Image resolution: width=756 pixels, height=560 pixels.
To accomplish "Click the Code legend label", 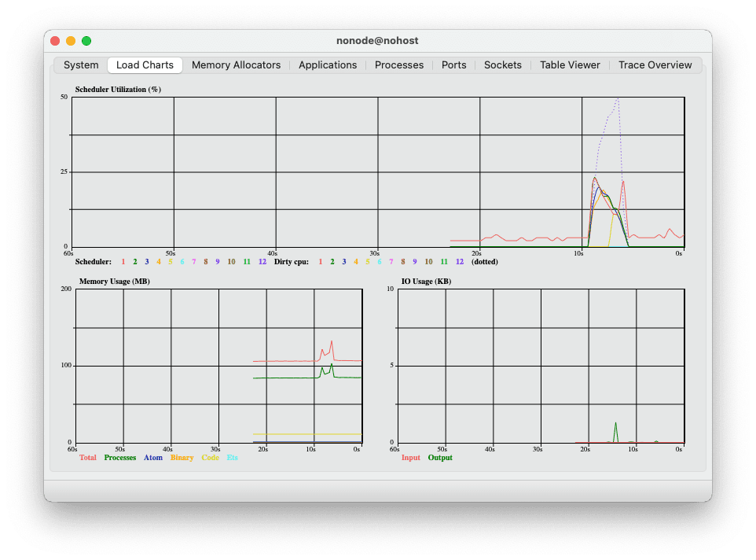I will click(x=210, y=457).
